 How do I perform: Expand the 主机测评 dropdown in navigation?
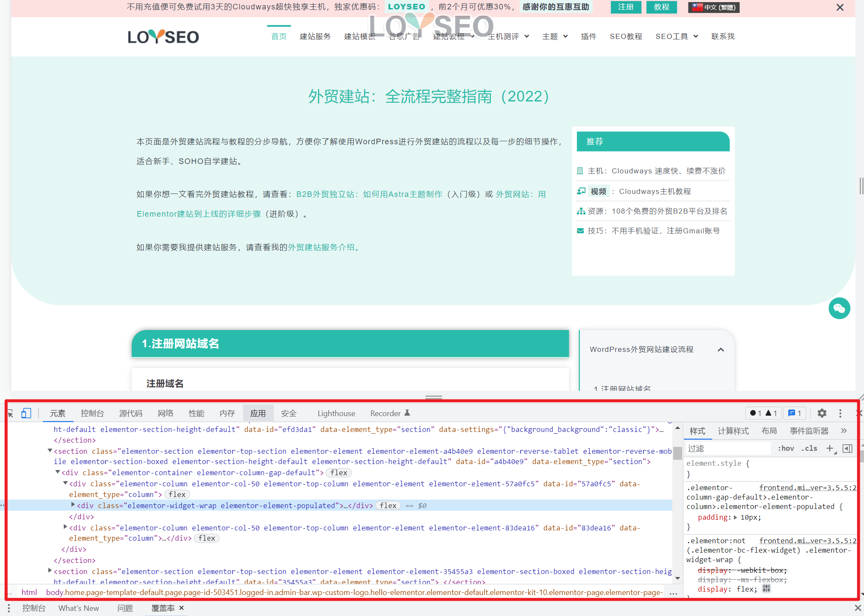coord(510,37)
